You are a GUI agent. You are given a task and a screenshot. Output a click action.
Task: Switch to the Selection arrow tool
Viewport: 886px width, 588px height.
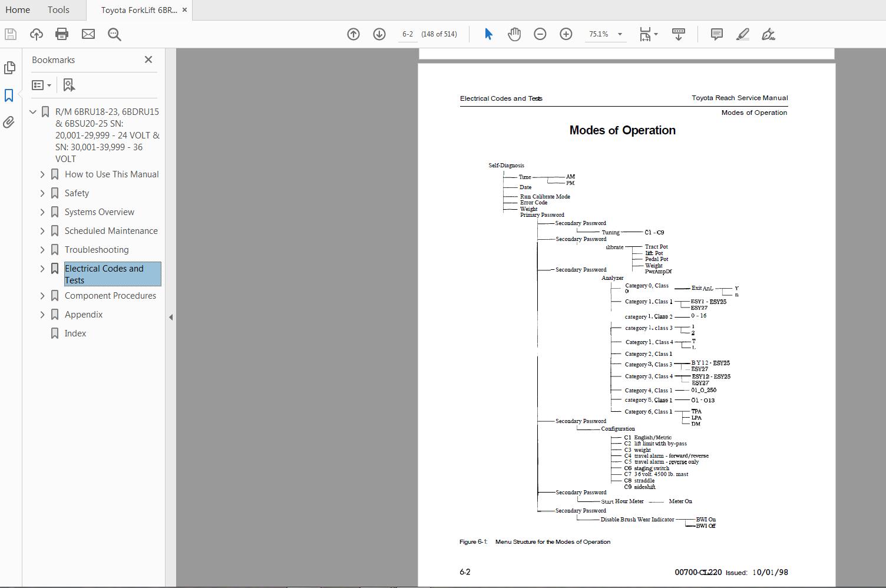(488, 34)
